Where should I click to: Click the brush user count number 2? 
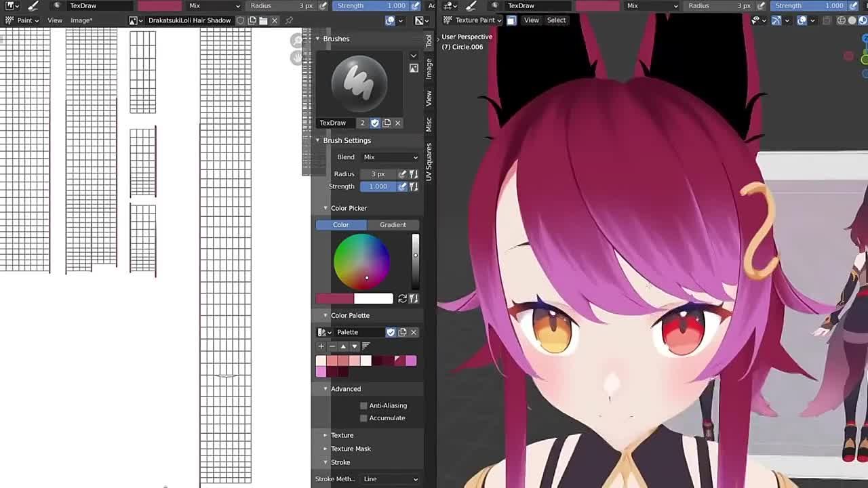[363, 123]
